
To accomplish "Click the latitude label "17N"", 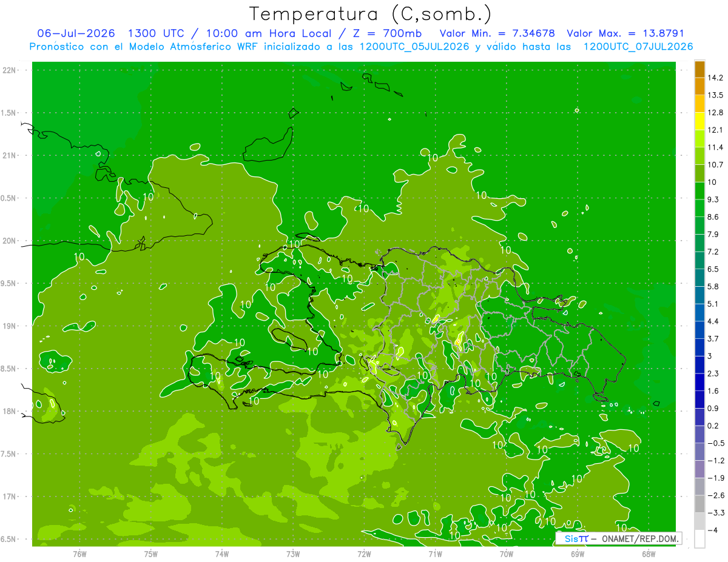I will (x=10, y=497).
